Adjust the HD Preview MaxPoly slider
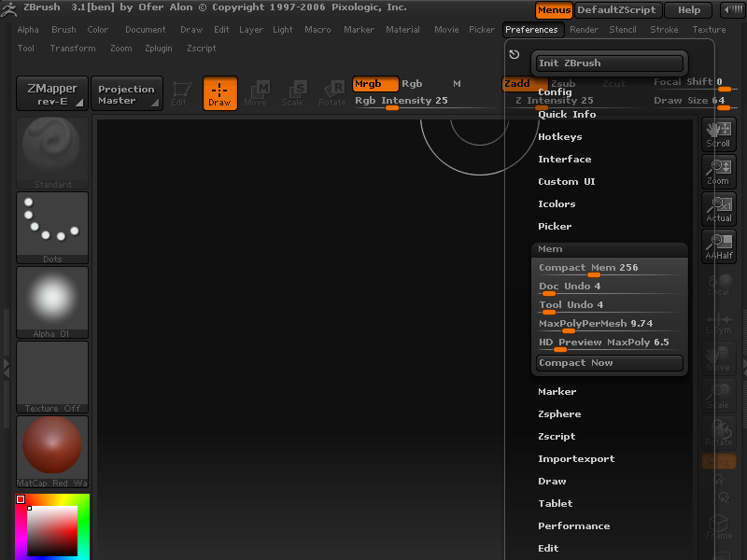 (610, 343)
